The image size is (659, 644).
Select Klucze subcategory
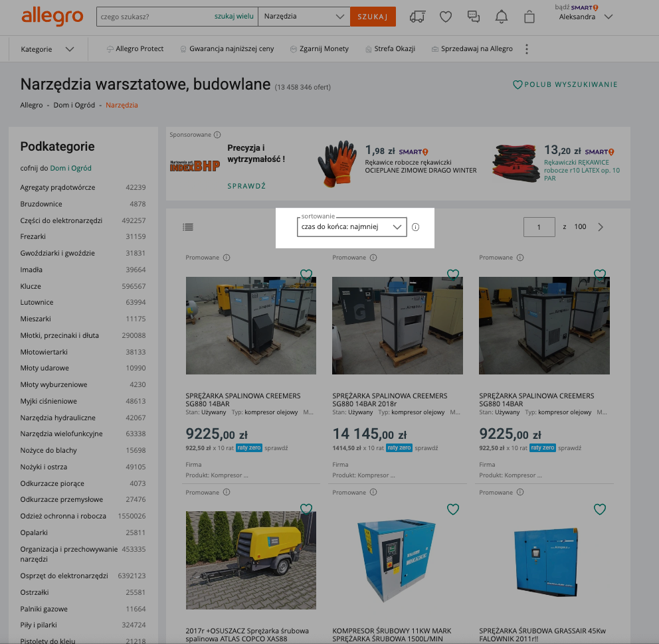coord(31,286)
